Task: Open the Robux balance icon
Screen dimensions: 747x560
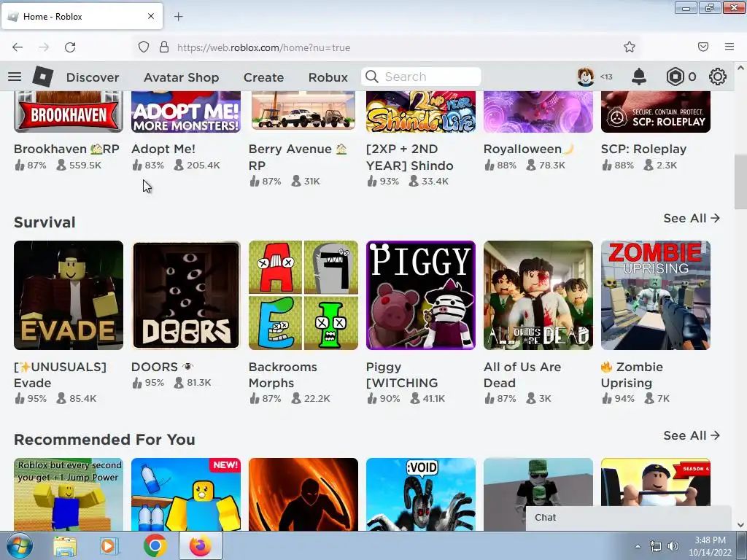Action: (675, 77)
